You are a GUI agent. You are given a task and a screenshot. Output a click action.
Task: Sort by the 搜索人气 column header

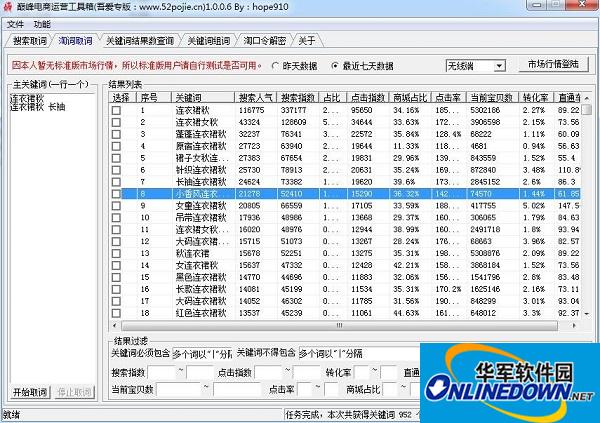tap(256, 98)
